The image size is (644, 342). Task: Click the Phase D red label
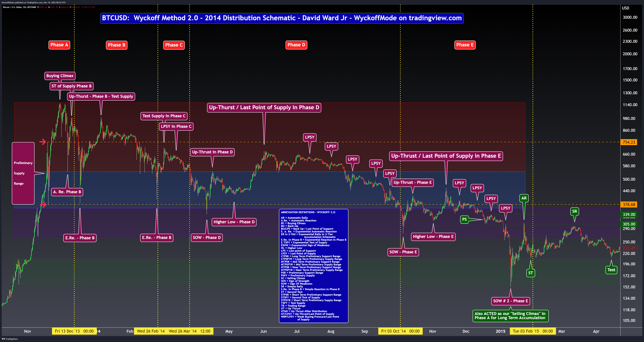pos(296,45)
